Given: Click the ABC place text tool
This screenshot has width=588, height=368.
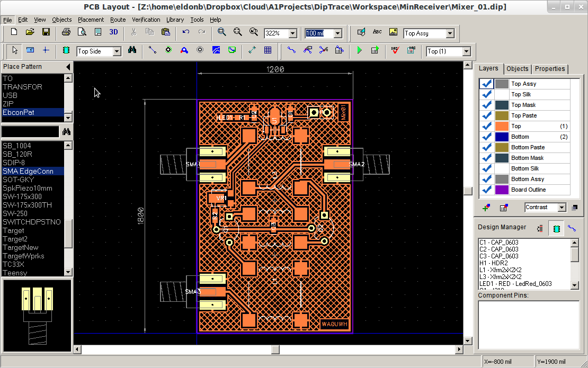Looking at the screenshot, I should 377,32.
